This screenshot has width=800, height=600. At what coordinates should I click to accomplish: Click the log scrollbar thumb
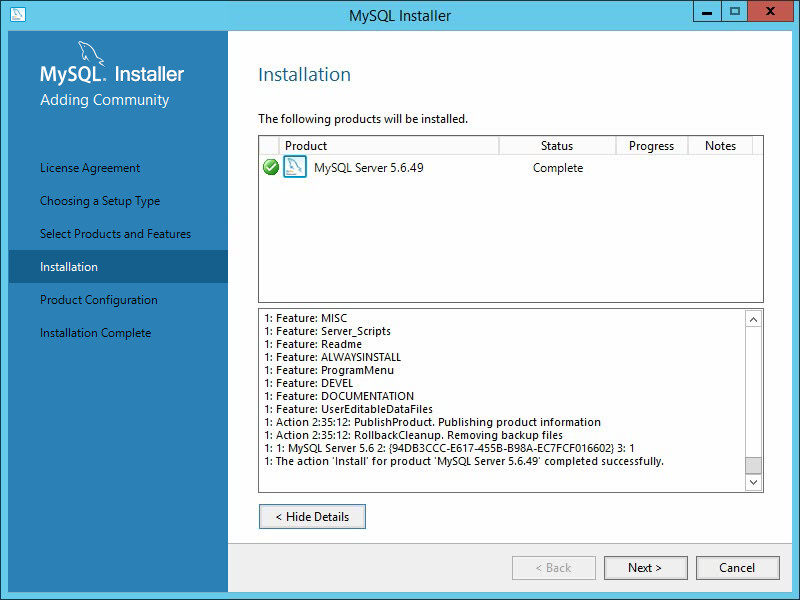click(x=753, y=465)
